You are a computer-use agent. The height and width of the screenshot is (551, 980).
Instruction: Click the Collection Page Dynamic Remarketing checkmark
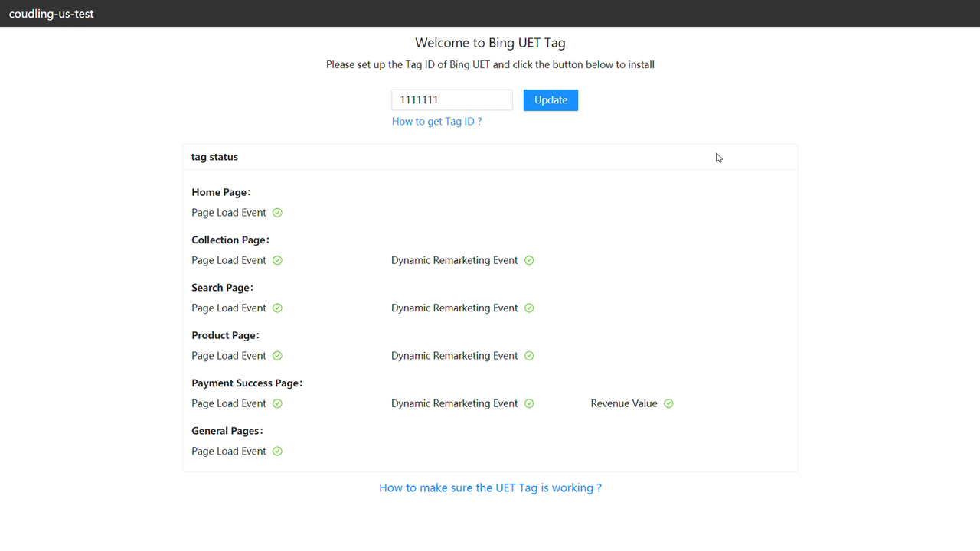coord(529,260)
